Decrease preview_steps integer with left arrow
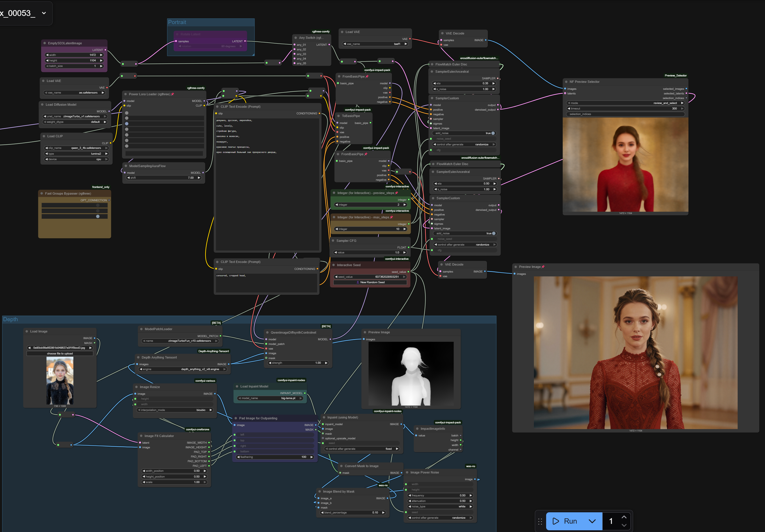Viewport: 765px width, 532px height. point(337,205)
